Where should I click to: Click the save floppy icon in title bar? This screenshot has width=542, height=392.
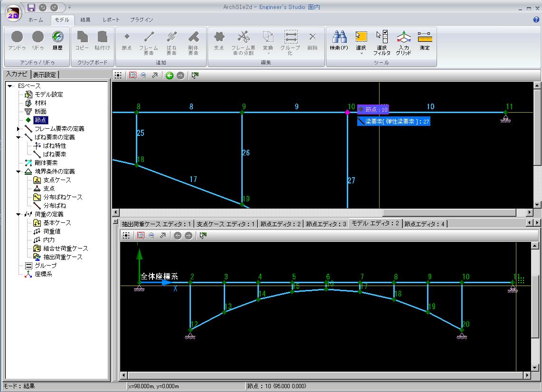(x=31, y=8)
